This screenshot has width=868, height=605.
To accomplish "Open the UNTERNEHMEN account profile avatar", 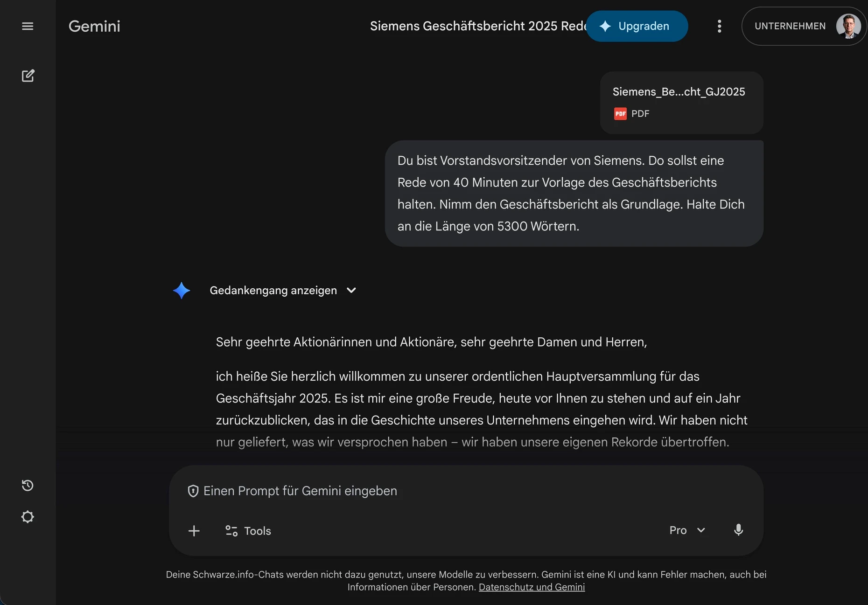I will (848, 26).
